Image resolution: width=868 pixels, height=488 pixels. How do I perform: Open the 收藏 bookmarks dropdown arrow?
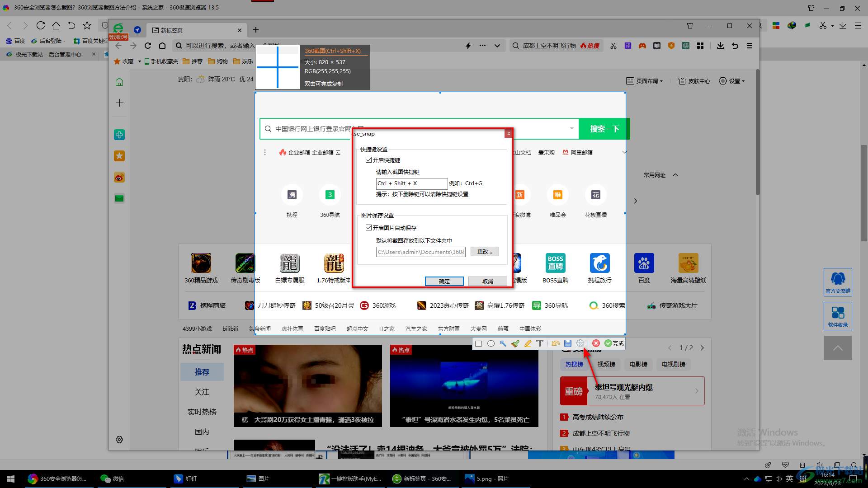pyautogui.click(x=139, y=61)
